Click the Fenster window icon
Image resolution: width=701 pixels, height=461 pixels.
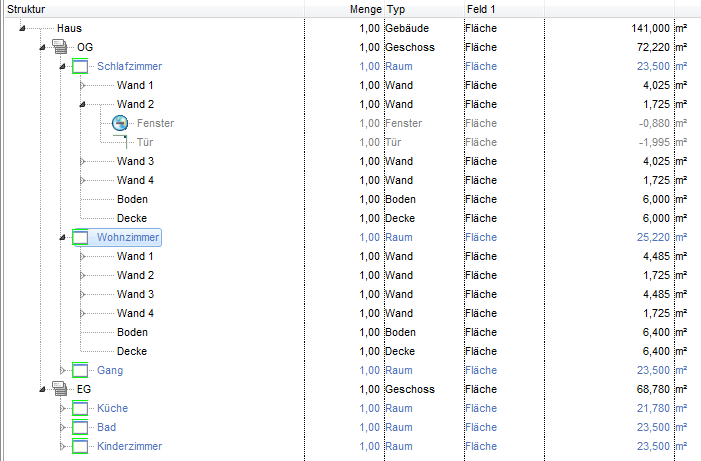pos(120,123)
